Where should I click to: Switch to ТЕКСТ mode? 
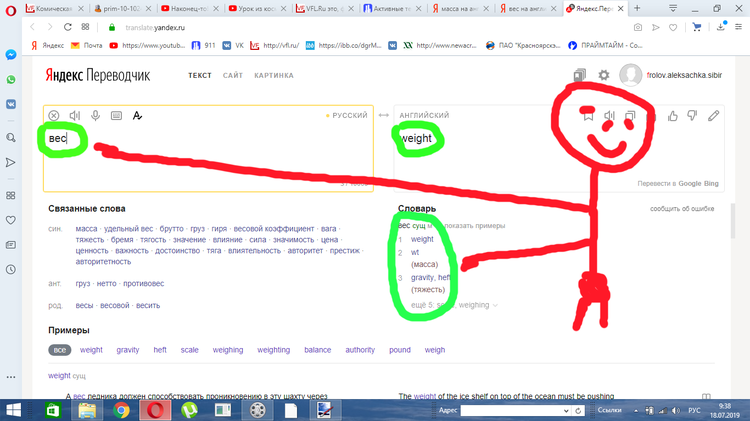199,75
